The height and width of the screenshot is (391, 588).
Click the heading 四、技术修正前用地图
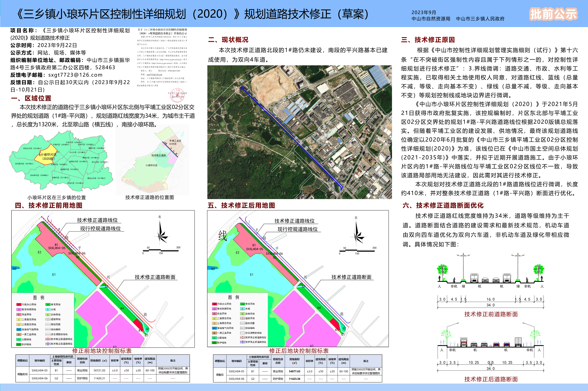click(x=49, y=205)
